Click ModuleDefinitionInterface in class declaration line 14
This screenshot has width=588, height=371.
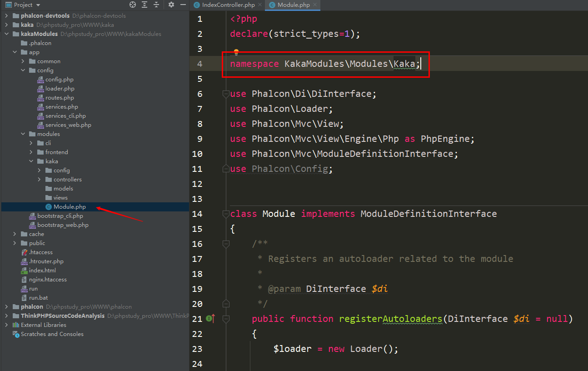(429, 214)
